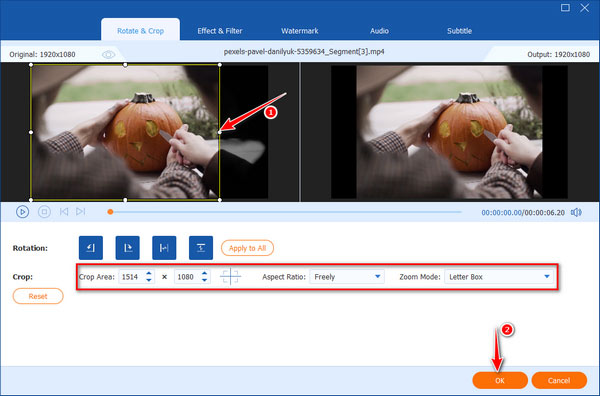Stop the video playback
The height and width of the screenshot is (396, 600).
tap(44, 212)
